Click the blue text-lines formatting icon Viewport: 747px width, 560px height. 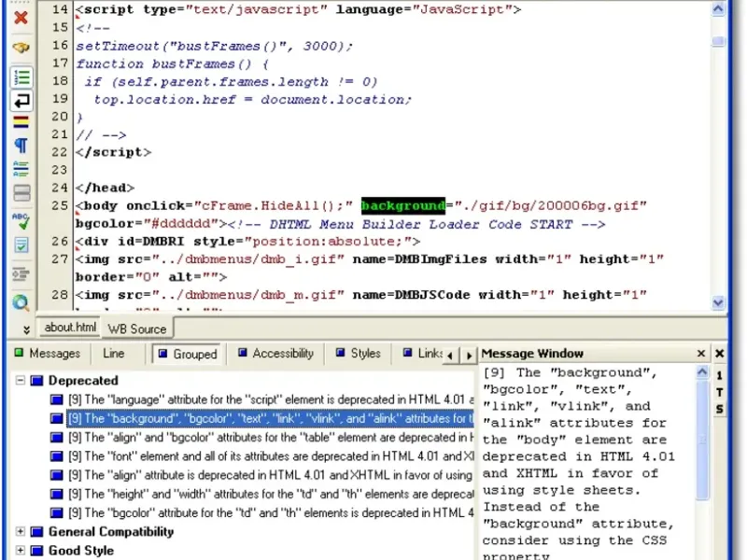21,169
